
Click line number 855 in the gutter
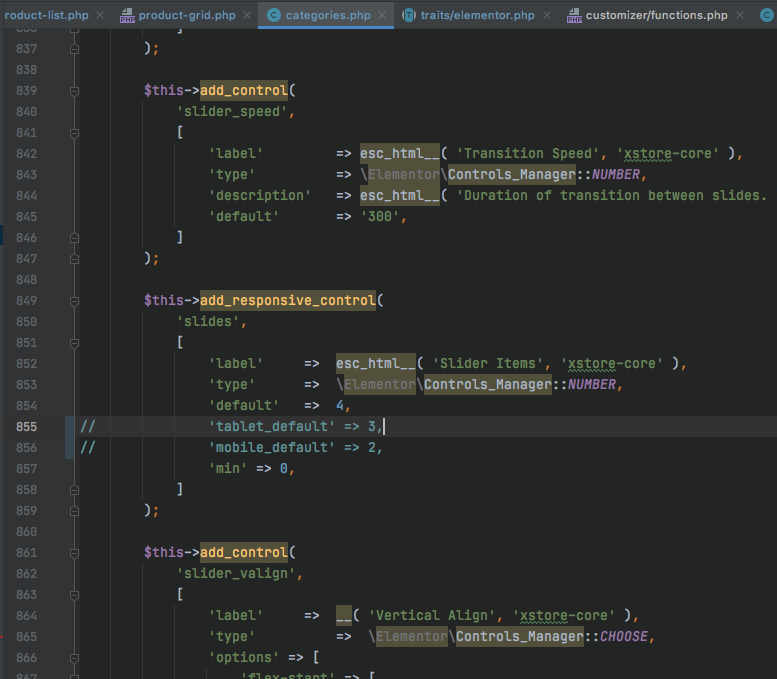[27, 427]
